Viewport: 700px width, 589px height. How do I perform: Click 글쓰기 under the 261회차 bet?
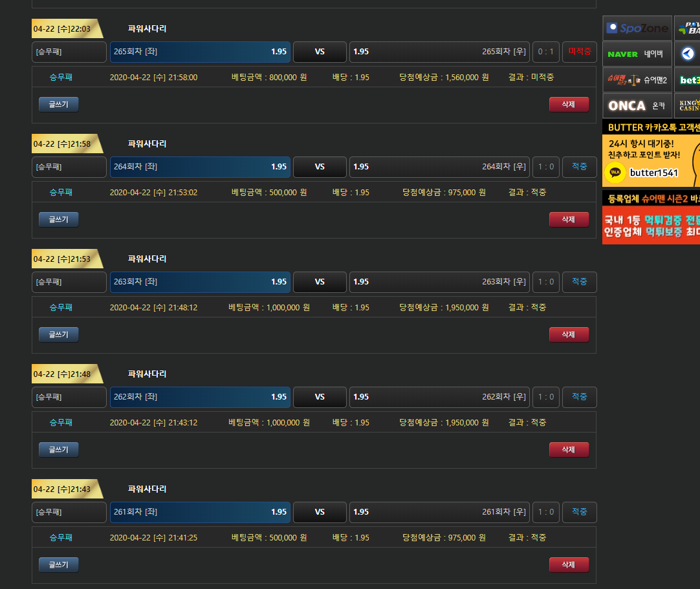(59, 565)
